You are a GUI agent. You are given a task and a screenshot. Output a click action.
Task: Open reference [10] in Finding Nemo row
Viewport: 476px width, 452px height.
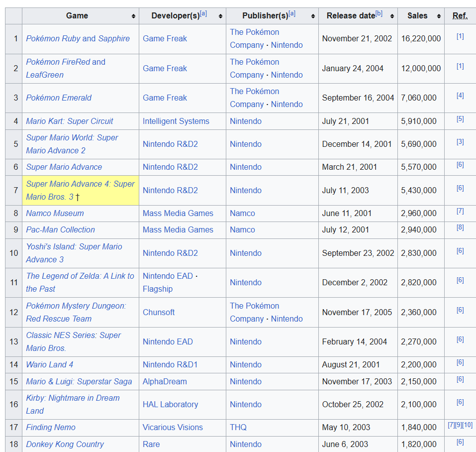[467, 425]
